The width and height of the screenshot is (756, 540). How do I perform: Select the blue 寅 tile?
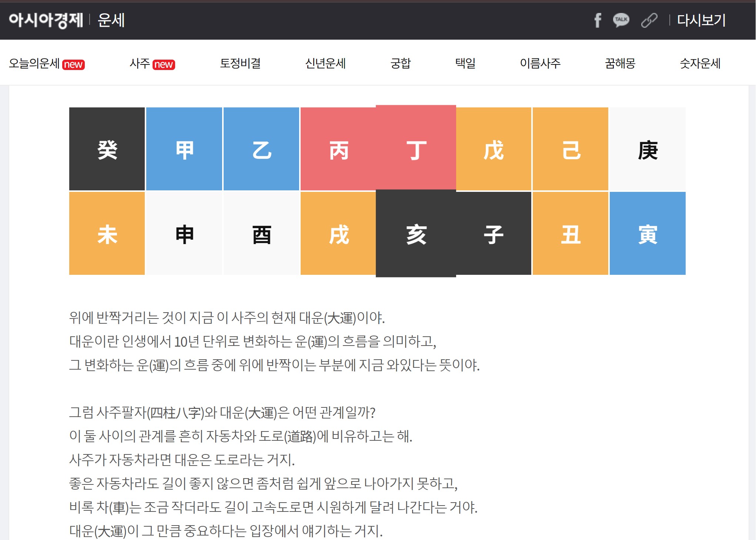[648, 233]
